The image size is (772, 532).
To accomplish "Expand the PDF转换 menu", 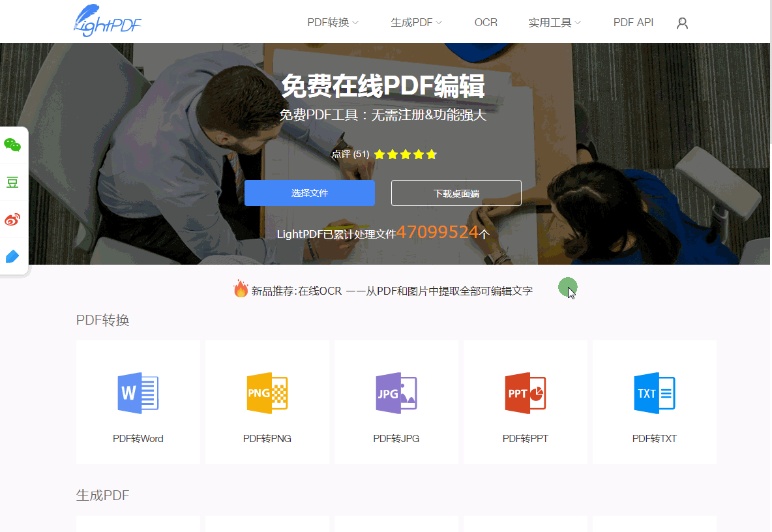I will point(333,23).
